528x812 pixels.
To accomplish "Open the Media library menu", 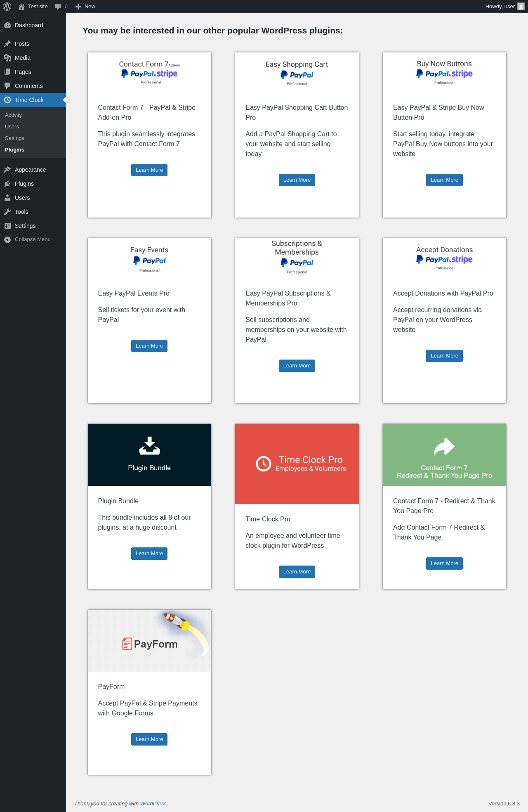I will (33, 58).
